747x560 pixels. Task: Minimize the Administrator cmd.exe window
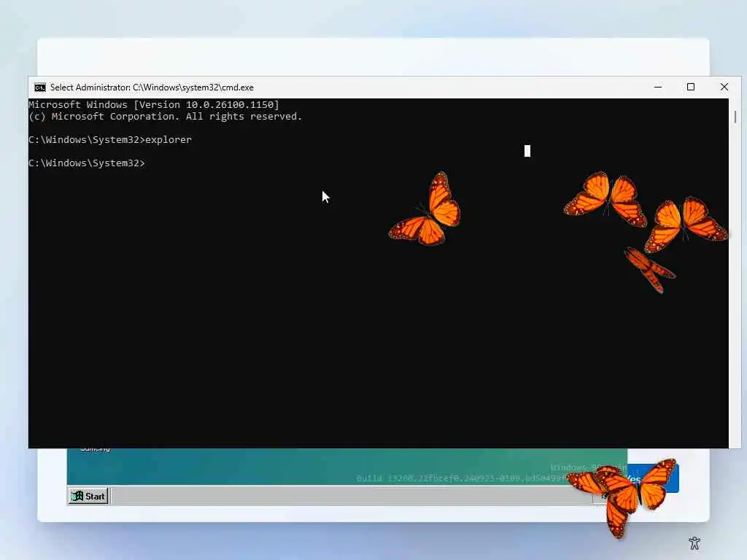tap(658, 87)
